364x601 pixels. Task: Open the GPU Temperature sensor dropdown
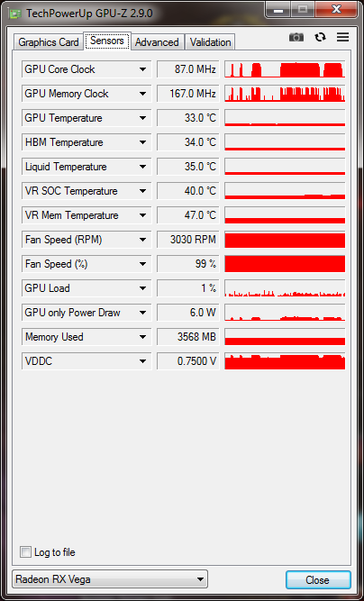click(x=142, y=118)
